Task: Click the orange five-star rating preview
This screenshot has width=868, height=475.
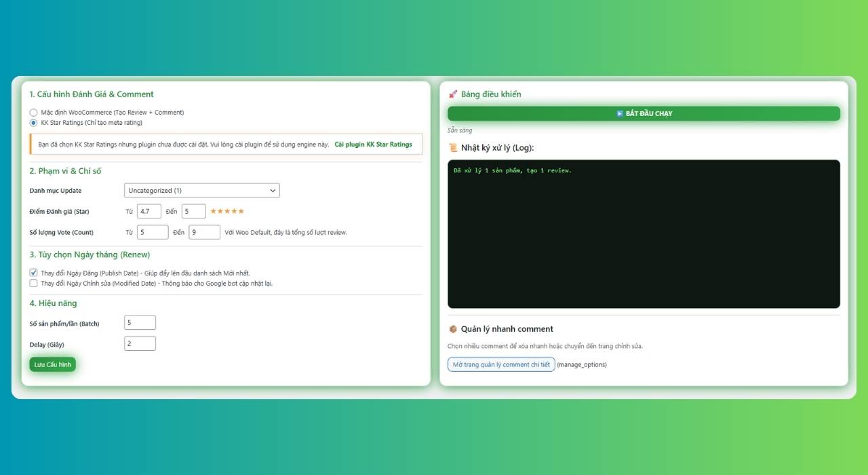Action: tap(227, 212)
